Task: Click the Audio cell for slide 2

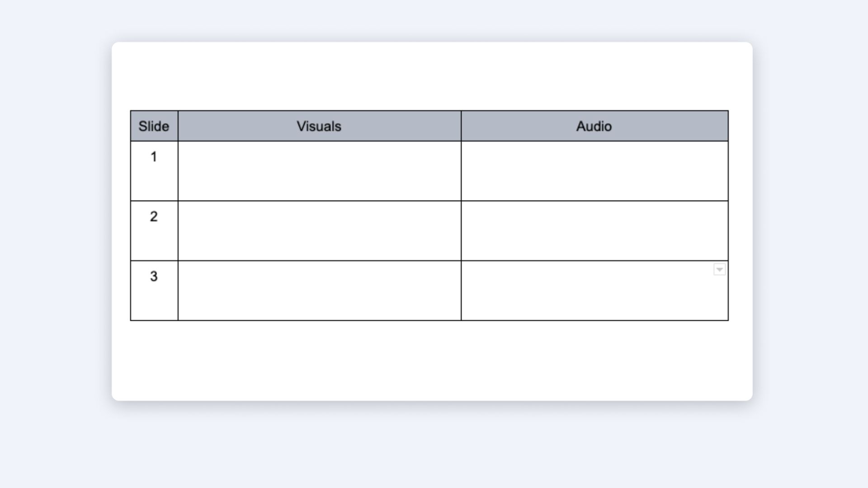Action: [x=594, y=230]
